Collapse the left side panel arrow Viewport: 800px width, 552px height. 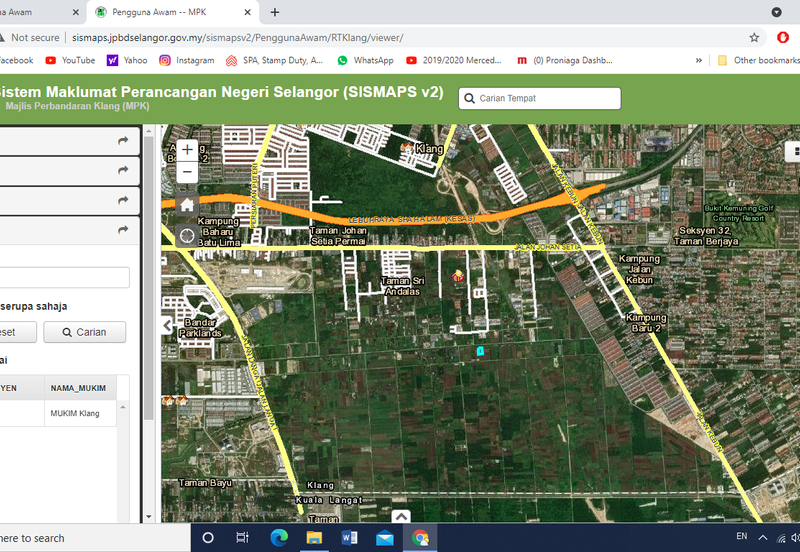tap(168, 325)
